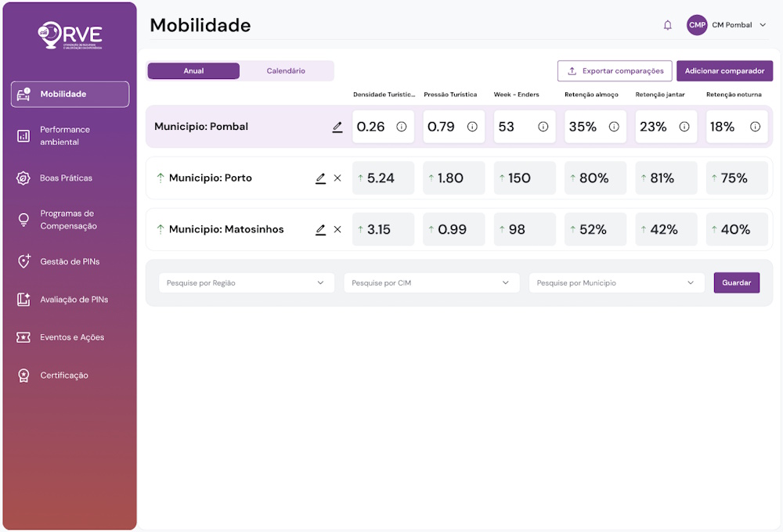Switch to the Anual view
This screenshot has width=783, height=532.
pos(193,71)
